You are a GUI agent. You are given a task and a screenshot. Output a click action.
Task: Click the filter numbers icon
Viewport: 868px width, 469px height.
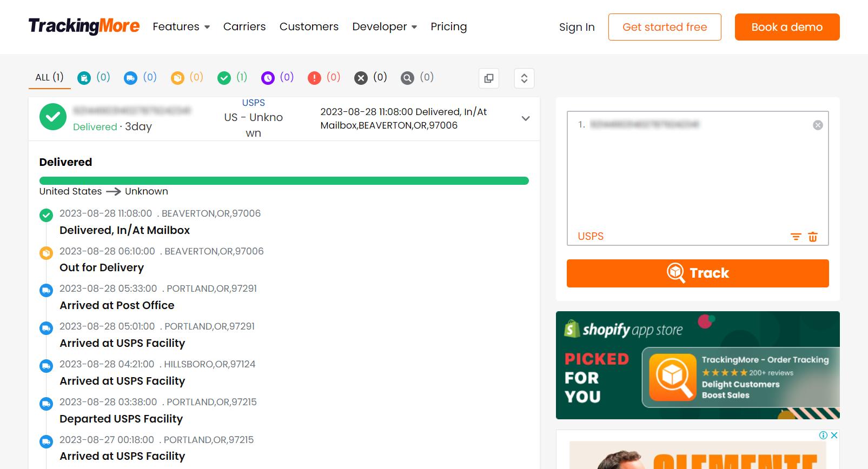click(796, 237)
